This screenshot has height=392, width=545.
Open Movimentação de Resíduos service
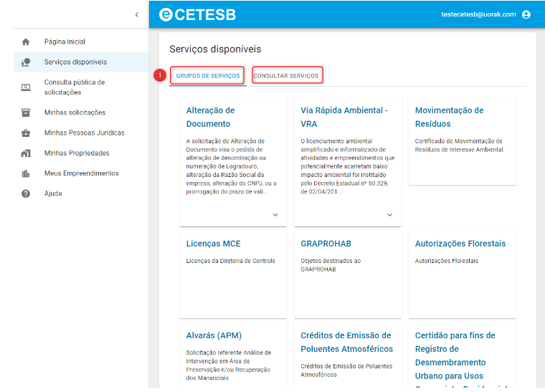449,117
